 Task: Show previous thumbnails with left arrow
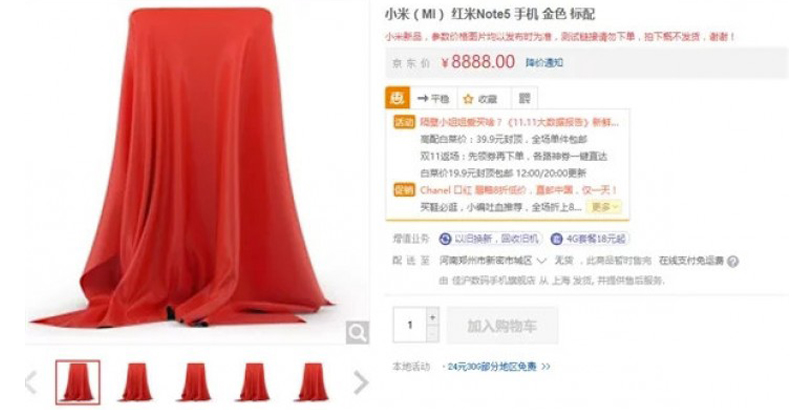pos(32,382)
